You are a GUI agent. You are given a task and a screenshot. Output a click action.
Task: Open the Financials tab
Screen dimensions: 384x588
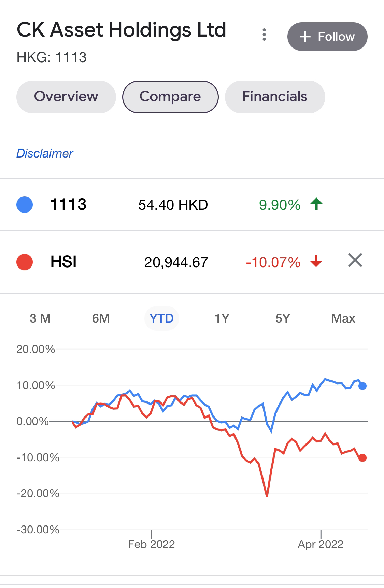pyautogui.click(x=275, y=97)
